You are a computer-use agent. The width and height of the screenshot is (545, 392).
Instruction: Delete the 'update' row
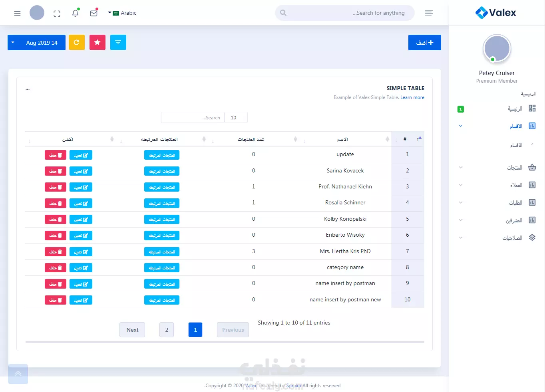[56, 155]
